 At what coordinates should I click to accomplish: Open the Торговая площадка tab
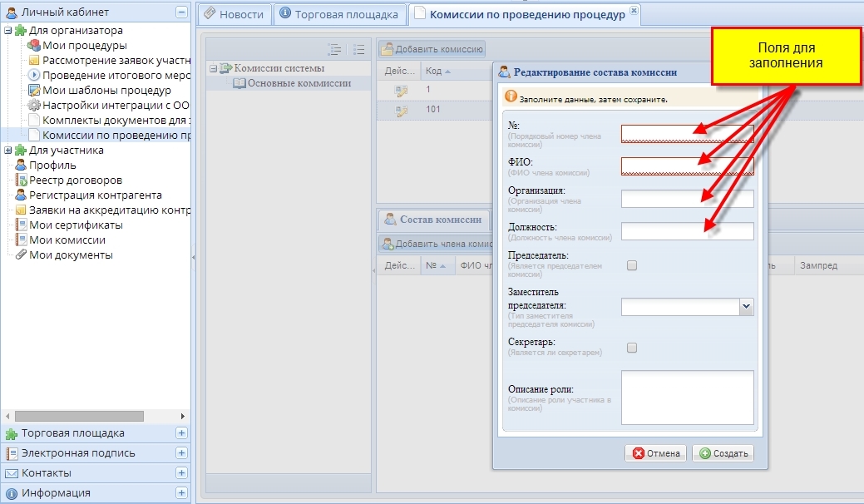(x=341, y=14)
